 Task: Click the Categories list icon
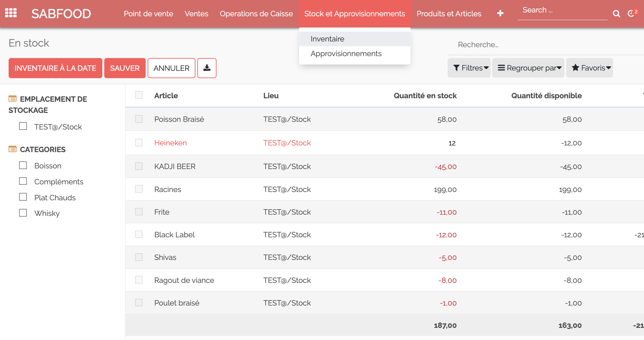[x=12, y=149]
